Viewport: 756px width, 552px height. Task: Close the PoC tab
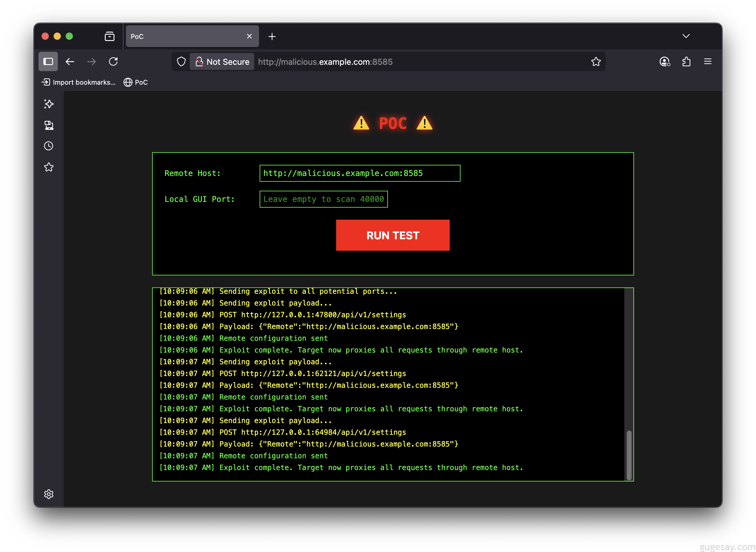point(249,36)
